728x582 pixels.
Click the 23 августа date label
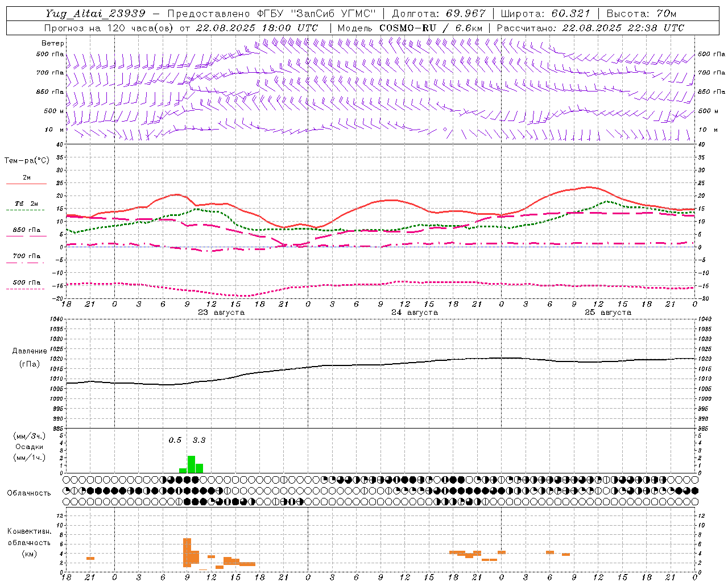[221, 313]
